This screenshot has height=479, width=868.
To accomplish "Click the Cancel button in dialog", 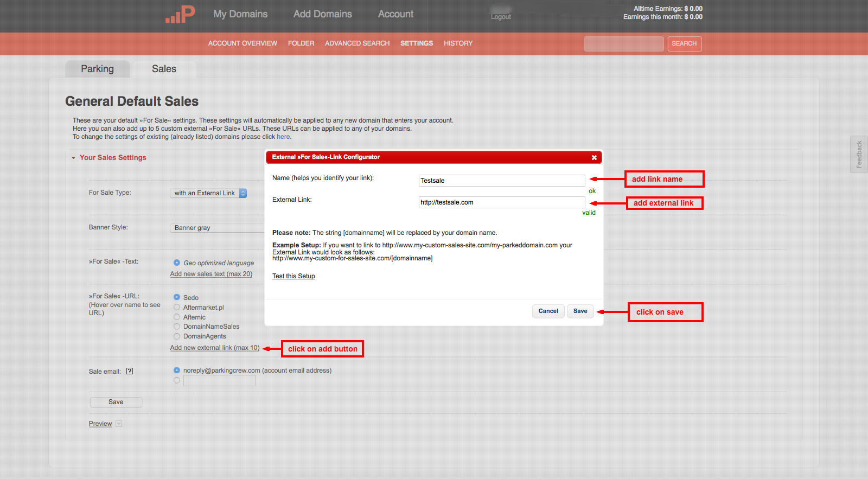I will coord(548,311).
